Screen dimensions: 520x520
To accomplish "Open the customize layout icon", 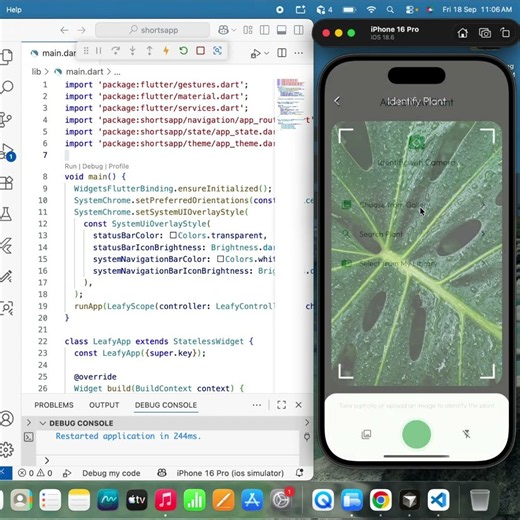I will [x=248, y=30].
